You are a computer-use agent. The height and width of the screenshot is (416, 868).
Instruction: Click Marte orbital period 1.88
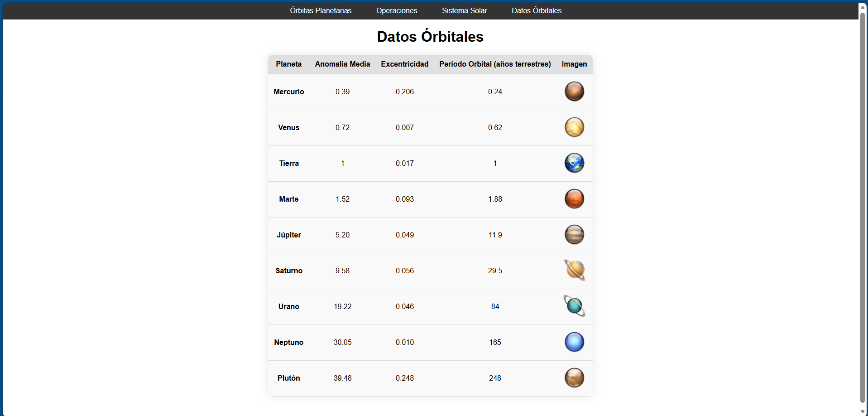tap(495, 199)
